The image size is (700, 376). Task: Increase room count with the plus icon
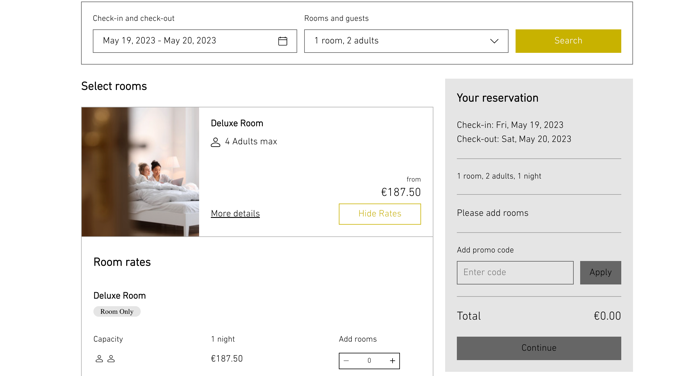click(392, 361)
